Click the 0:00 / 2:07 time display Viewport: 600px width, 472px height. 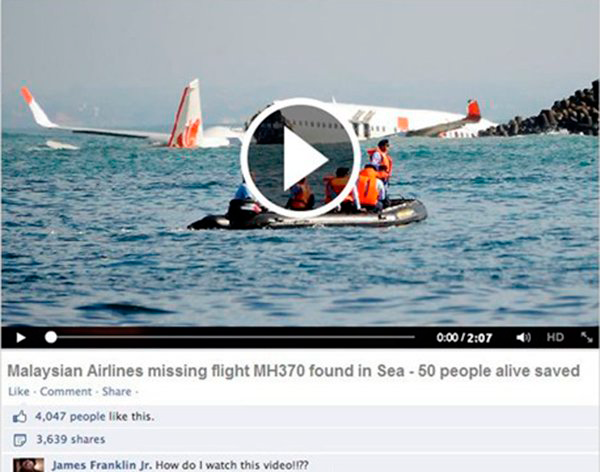click(x=464, y=338)
